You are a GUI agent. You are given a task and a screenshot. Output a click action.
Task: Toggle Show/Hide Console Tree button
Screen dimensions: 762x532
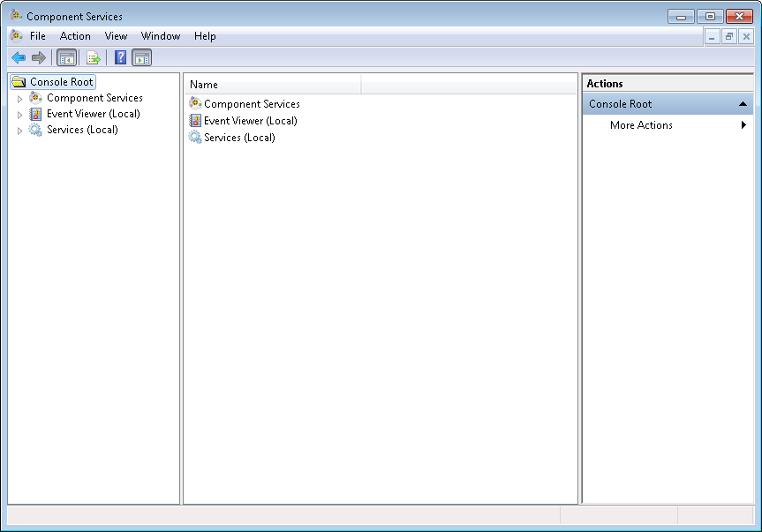pos(66,57)
